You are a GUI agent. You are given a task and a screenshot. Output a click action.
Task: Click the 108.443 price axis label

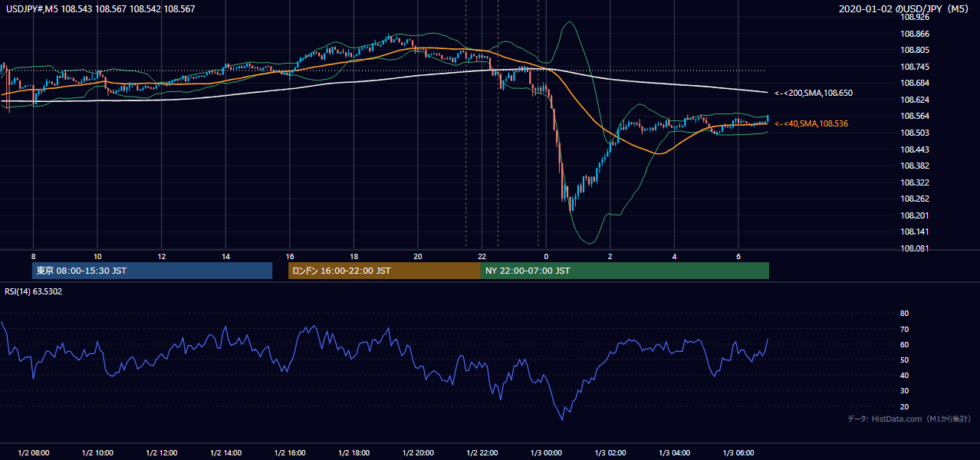coord(915,149)
